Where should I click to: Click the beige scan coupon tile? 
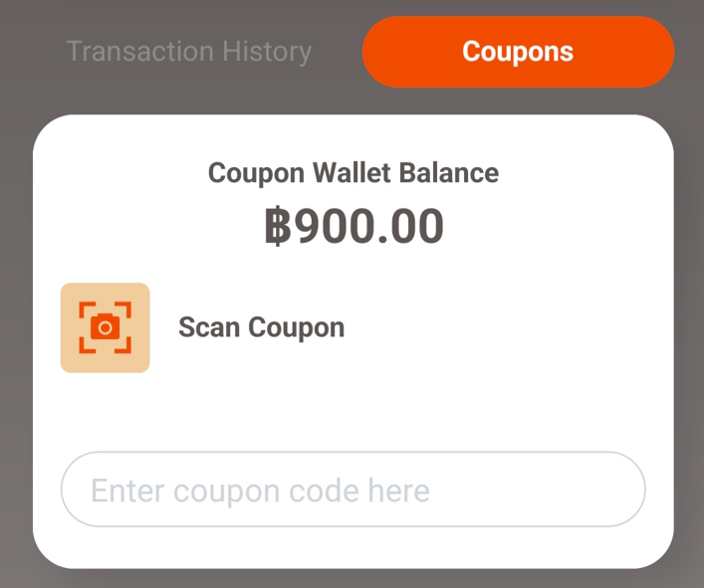[x=106, y=327]
